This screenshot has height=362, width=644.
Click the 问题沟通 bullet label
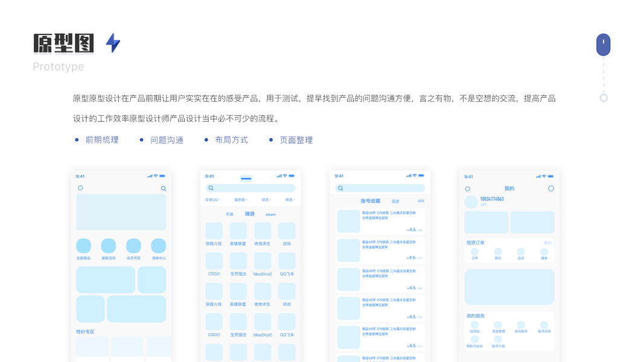(167, 140)
